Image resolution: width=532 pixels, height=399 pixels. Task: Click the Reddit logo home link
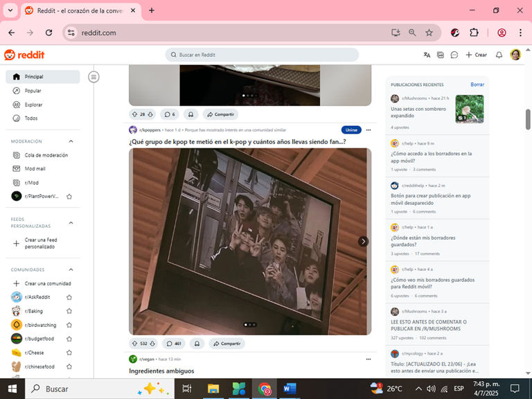[x=24, y=55]
